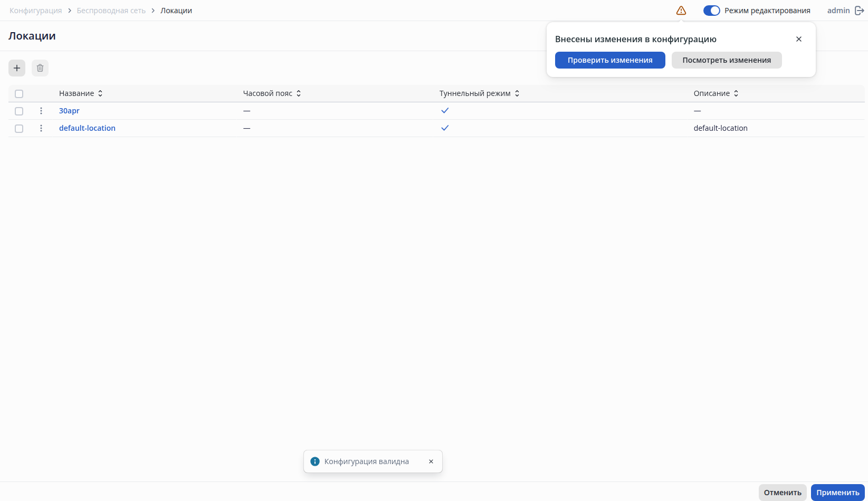The image size is (868, 501).
Task: Go to 'Беспроводная сеть' breadcrumb
Action: (111, 11)
